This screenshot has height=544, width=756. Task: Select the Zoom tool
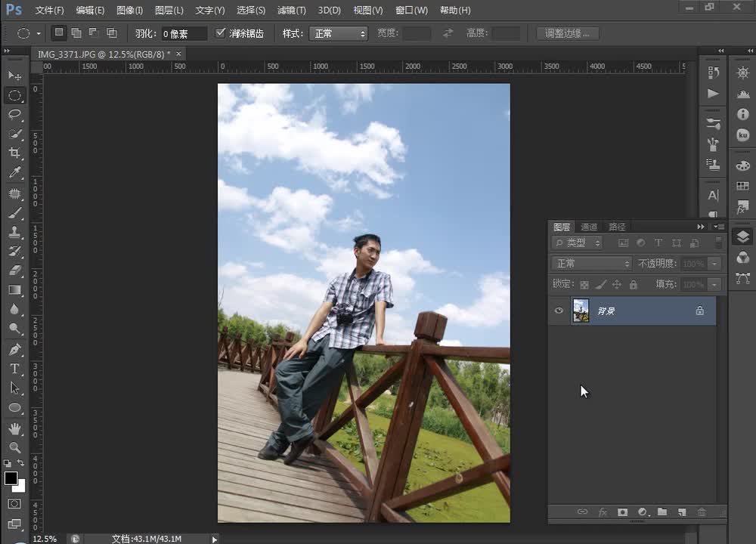click(14, 447)
